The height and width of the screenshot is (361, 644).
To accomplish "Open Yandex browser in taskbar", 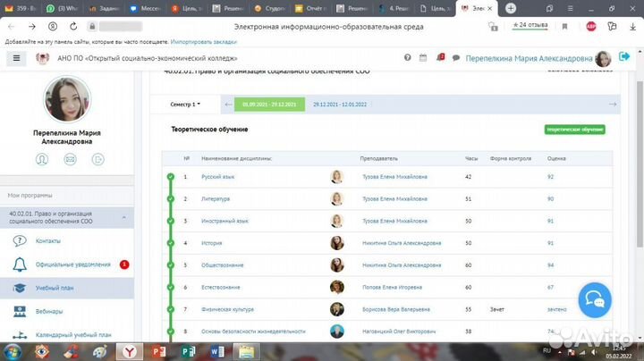I will (x=130, y=352).
